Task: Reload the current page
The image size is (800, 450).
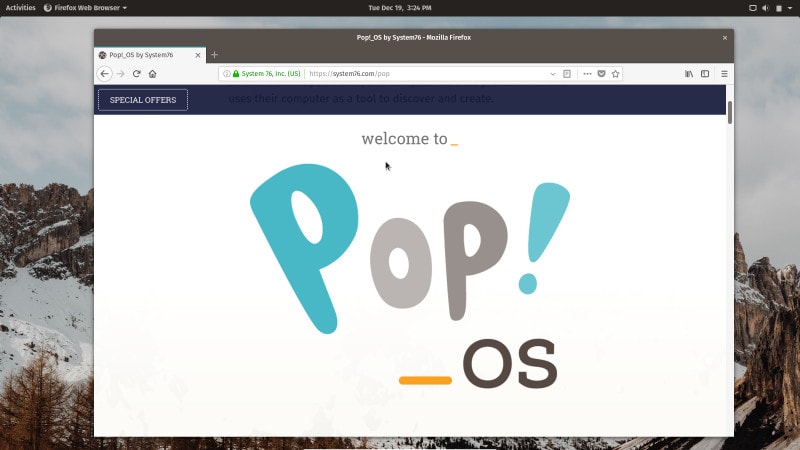Action: click(136, 74)
